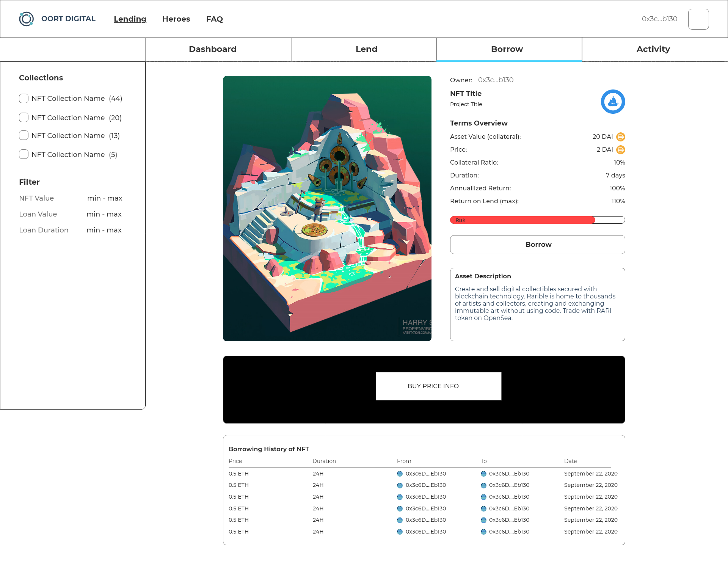Switch to the Lend tab

364,49
